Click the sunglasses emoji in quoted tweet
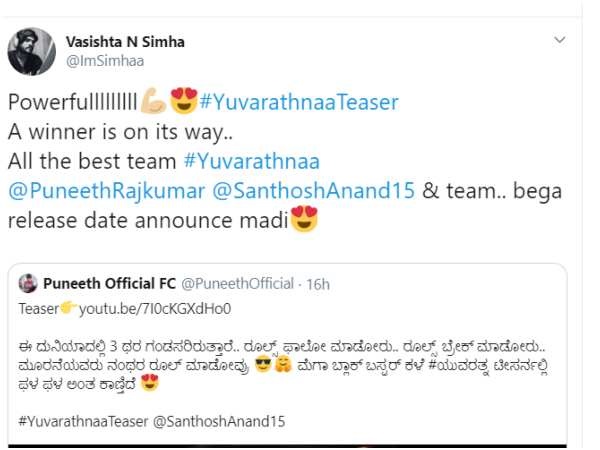The image size is (600, 450). tap(263, 364)
